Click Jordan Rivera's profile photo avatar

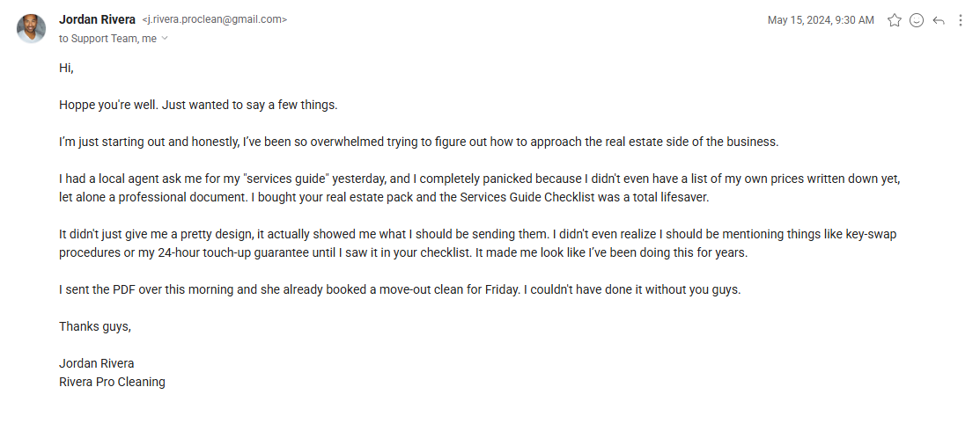pos(32,28)
